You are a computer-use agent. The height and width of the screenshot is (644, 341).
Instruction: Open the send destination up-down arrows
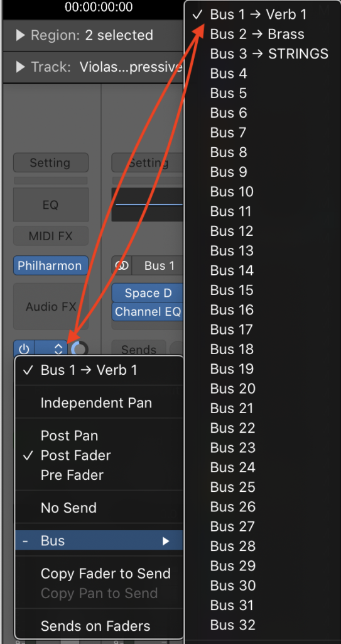[58, 348]
